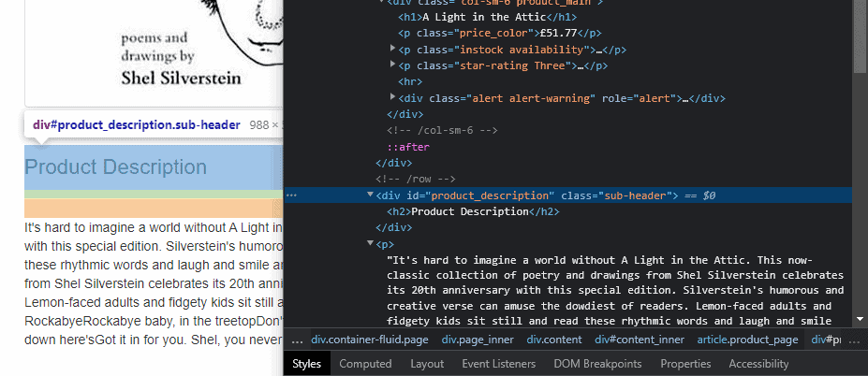
Task: Switch to the Styles tab
Action: click(307, 363)
